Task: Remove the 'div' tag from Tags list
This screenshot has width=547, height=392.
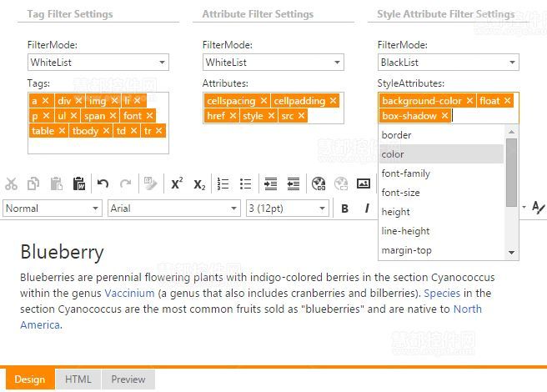Action: click(78, 101)
